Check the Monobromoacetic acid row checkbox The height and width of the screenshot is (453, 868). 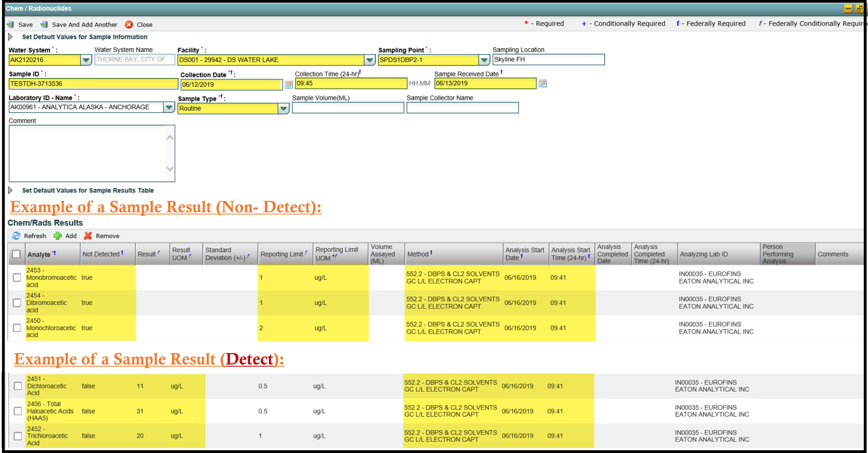[17, 278]
